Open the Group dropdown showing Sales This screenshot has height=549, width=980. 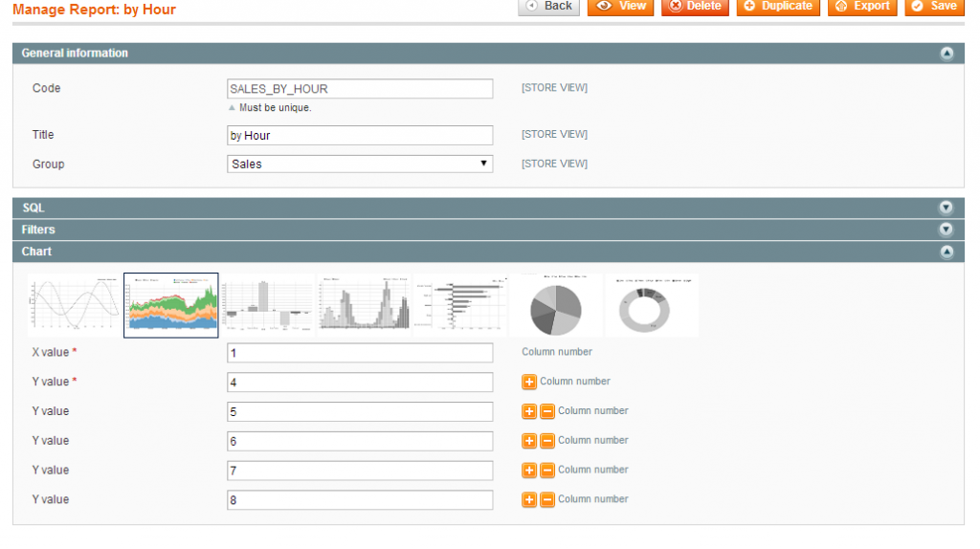(360, 165)
